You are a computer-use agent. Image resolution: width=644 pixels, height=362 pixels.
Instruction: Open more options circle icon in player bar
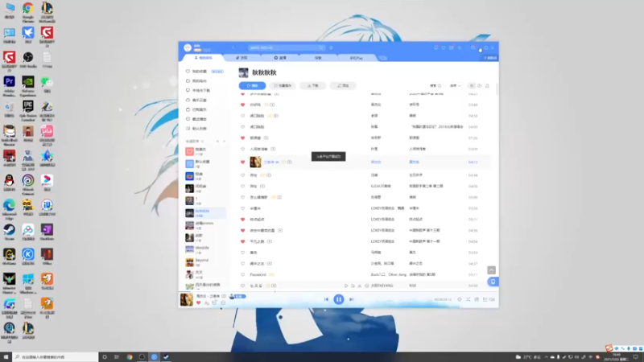point(223,303)
